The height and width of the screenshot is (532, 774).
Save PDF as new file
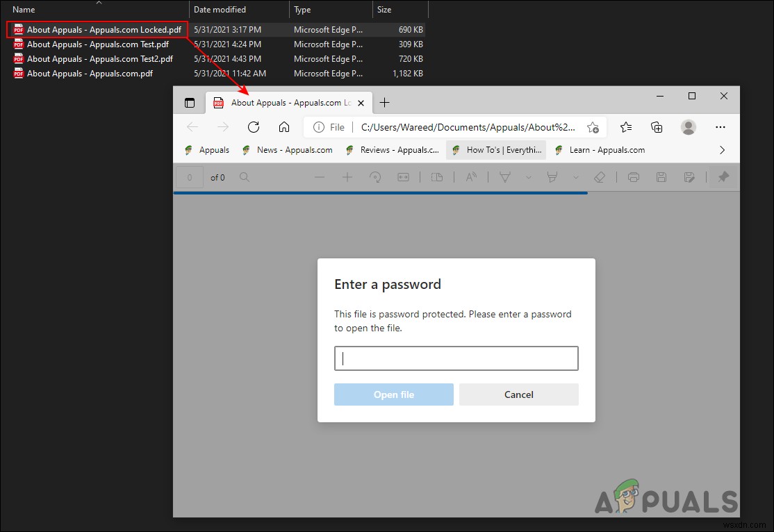(689, 177)
